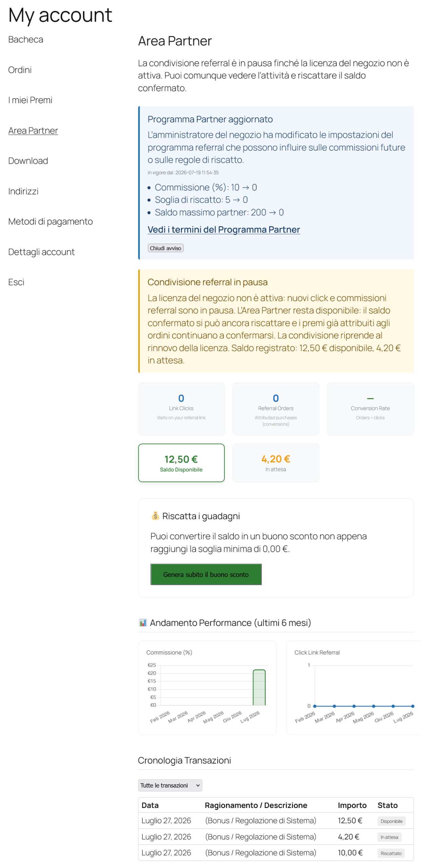Click the Feb 2026 data point in Click Link Referral chart
This screenshot has width=421, height=868.
pos(315,706)
